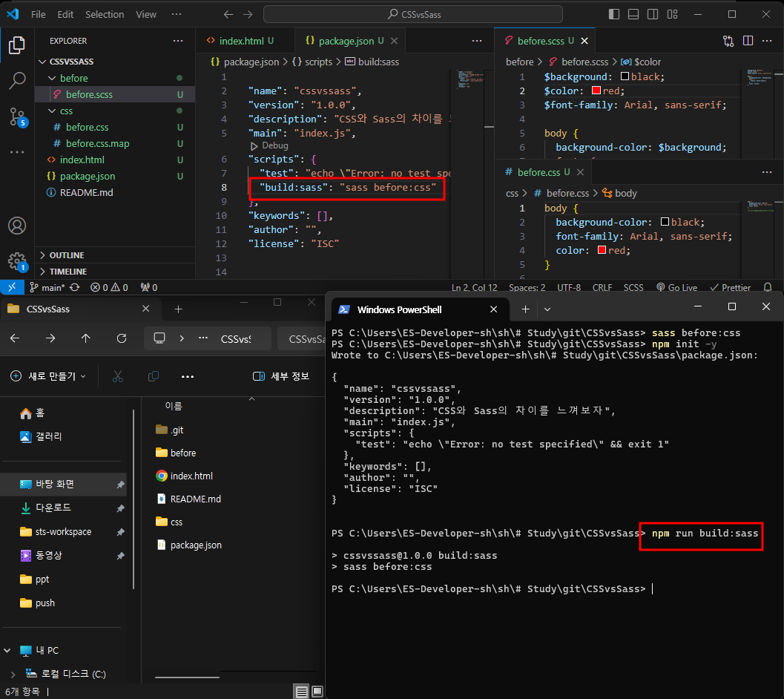Open more actions for before.scss editor group
Viewport: 784px width, 699px height.
[x=767, y=41]
